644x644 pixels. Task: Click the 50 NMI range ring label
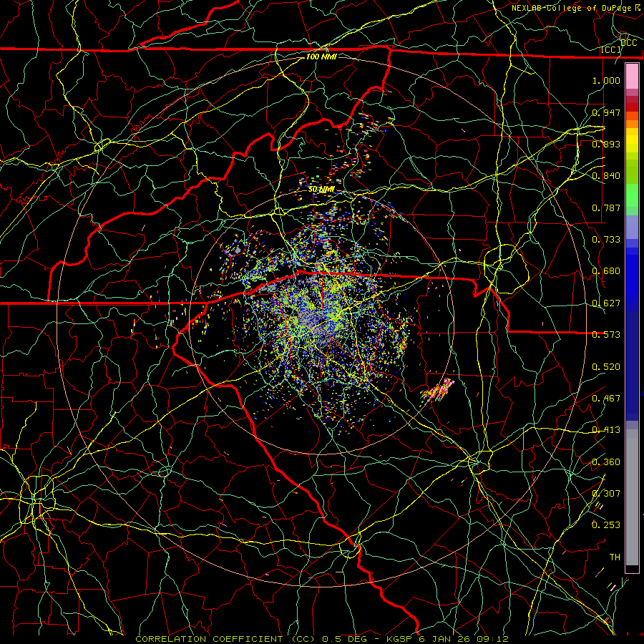[321, 190]
